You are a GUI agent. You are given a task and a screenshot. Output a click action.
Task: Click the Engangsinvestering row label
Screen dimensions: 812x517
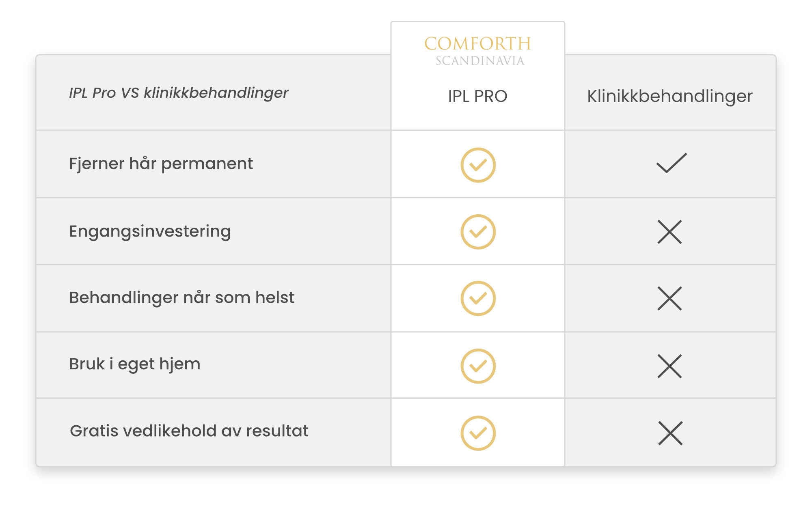tap(150, 231)
